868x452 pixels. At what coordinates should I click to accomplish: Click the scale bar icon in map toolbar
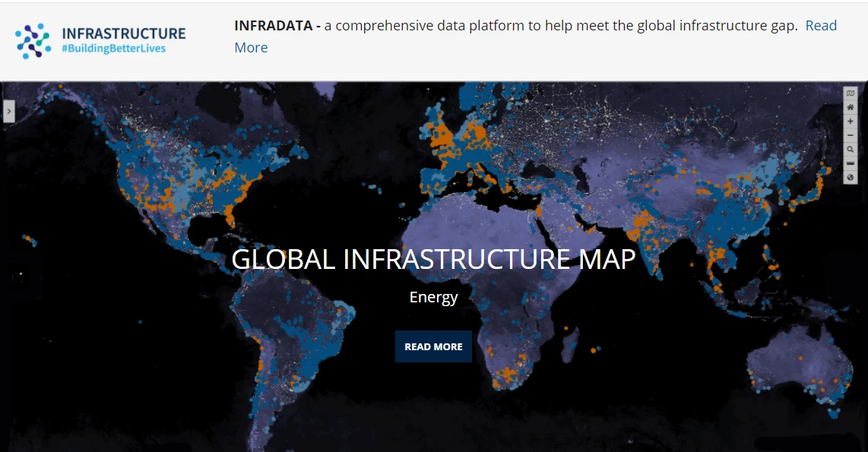851,163
